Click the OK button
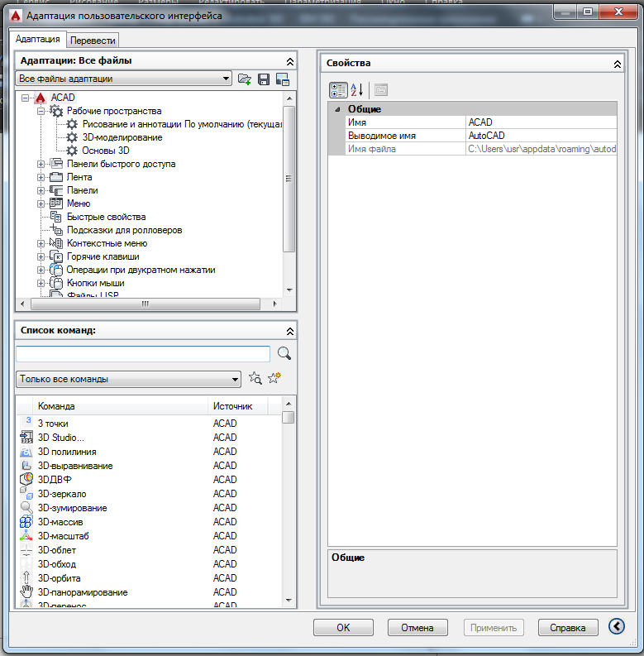The width and height of the screenshot is (644, 656). click(343, 628)
